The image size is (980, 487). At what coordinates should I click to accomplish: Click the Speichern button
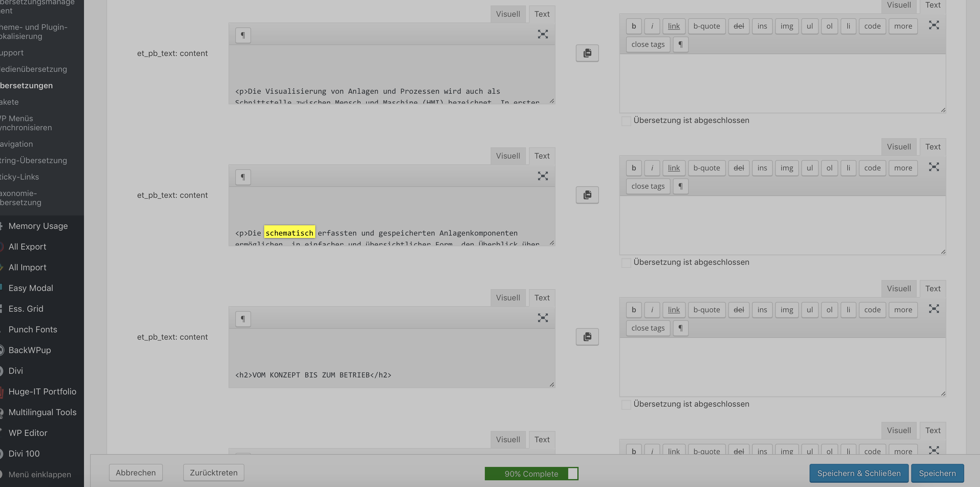click(x=937, y=473)
